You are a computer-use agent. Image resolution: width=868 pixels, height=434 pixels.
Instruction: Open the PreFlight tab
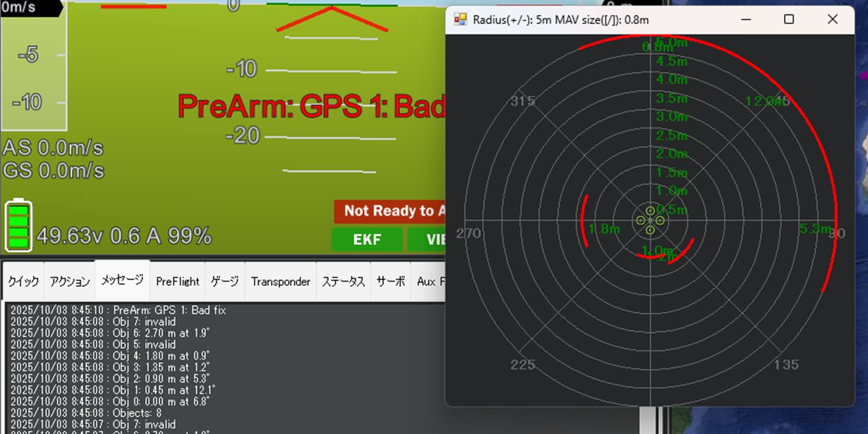tap(178, 281)
